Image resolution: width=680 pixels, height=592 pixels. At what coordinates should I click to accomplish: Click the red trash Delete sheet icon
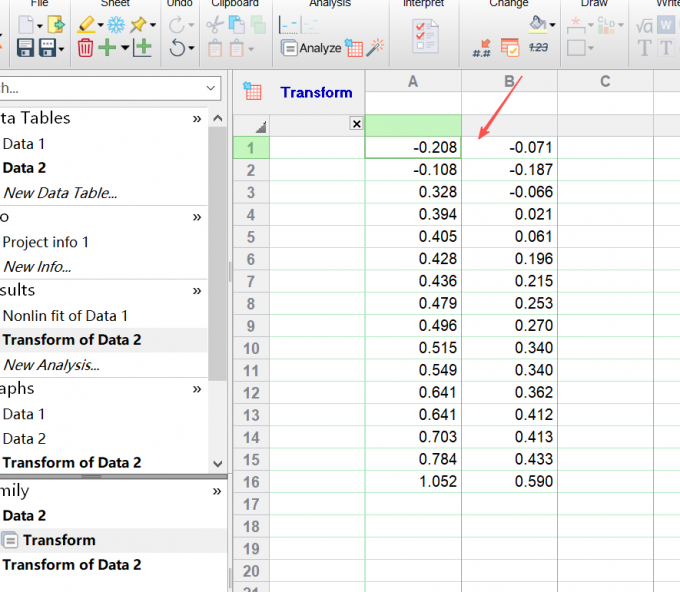point(86,47)
